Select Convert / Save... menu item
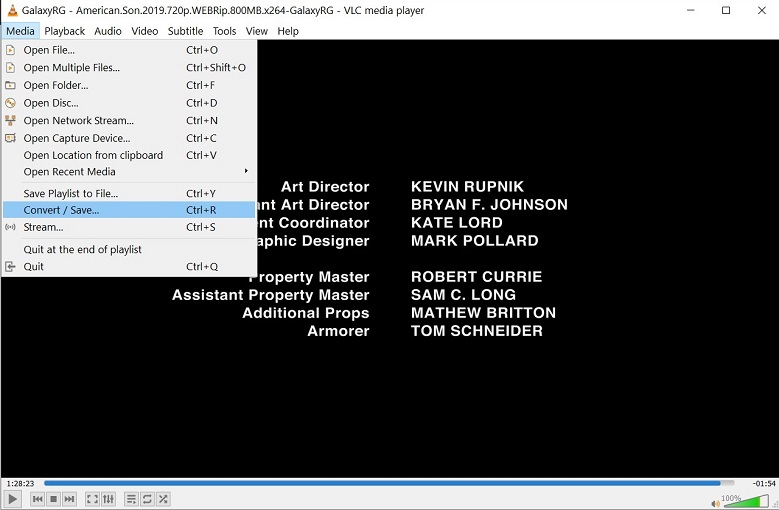This screenshot has width=779, height=510. 129,210
